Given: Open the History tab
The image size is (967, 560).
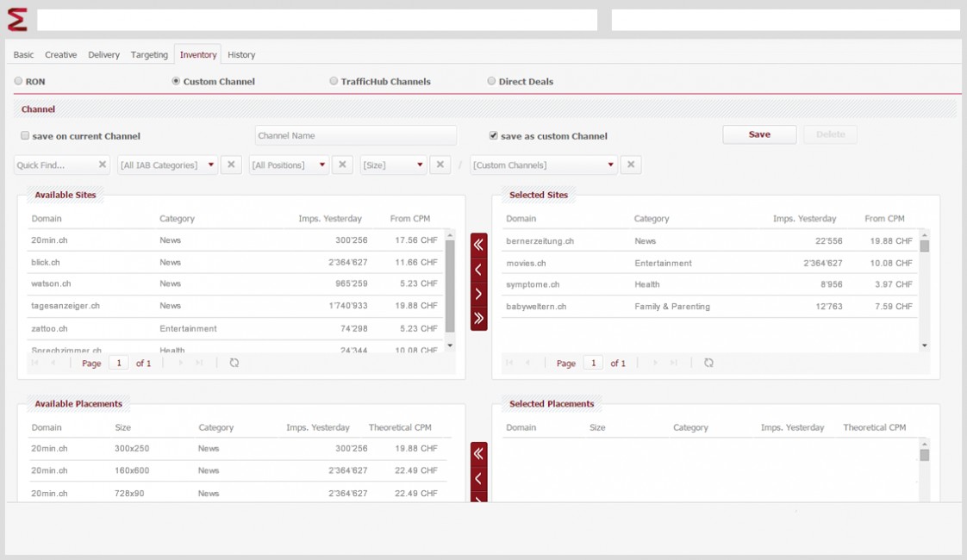Looking at the screenshot, I should click(241, 55).
